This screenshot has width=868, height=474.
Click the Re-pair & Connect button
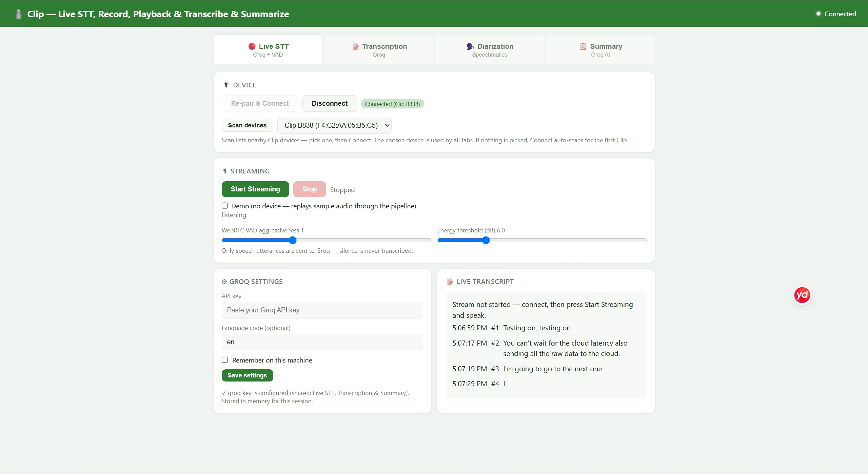click(260, 103)
